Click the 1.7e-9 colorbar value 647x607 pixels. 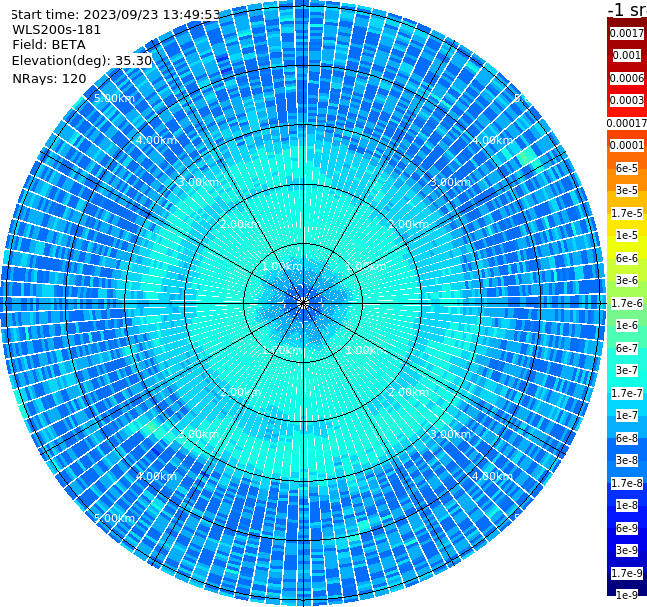[627, 573]
